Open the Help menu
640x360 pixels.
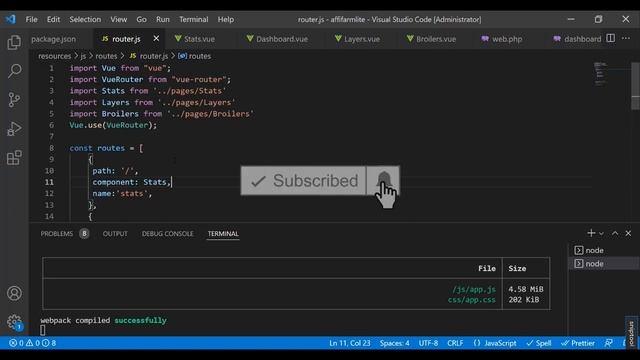225,19
